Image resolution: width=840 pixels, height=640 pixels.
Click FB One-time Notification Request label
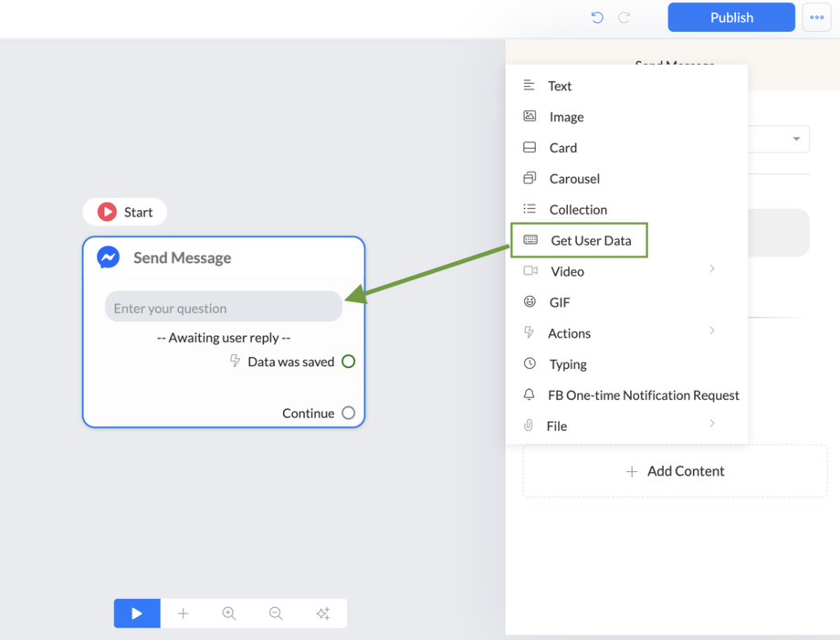(644, 395)
